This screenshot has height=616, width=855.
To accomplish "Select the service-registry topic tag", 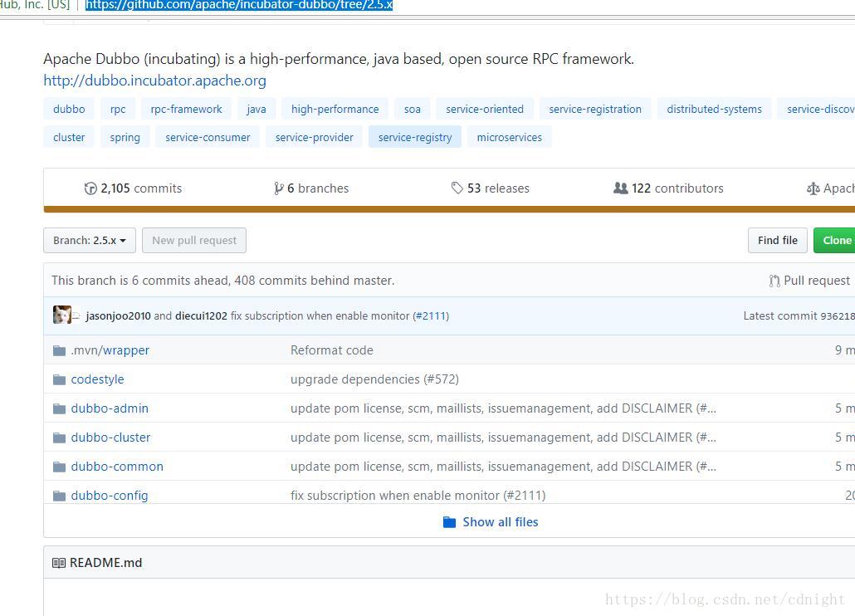I will tap(415, 137).
